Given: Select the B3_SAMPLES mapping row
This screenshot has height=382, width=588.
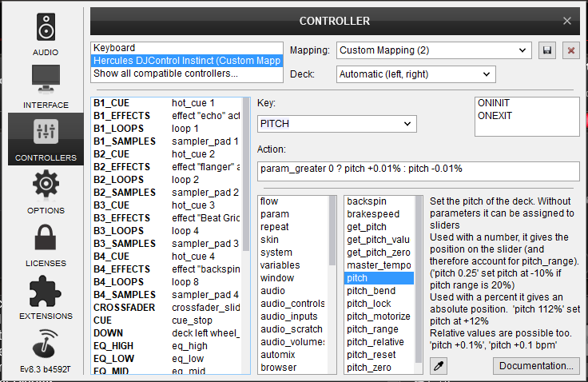Looking at the screenshot, I should [x=167, y=244].
